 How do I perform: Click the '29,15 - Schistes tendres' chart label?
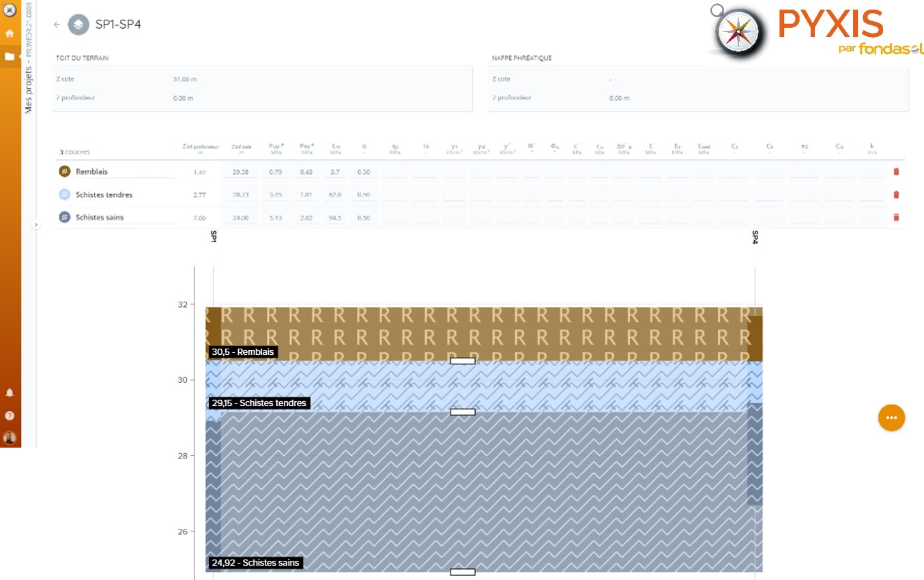tap(259, 403)
